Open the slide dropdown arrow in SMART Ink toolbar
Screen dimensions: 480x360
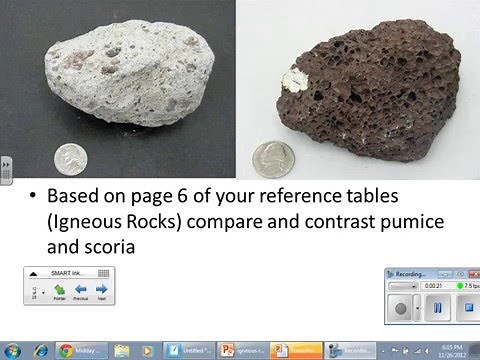point(44,293)
